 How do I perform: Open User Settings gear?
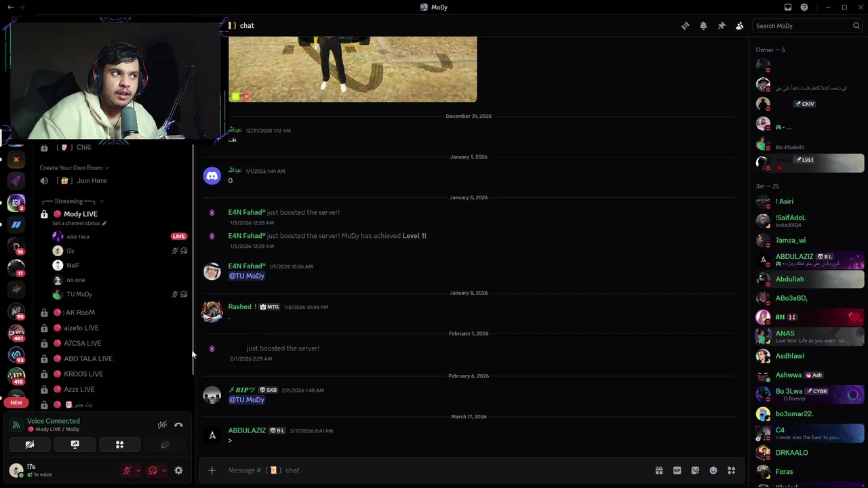[178, 470]
